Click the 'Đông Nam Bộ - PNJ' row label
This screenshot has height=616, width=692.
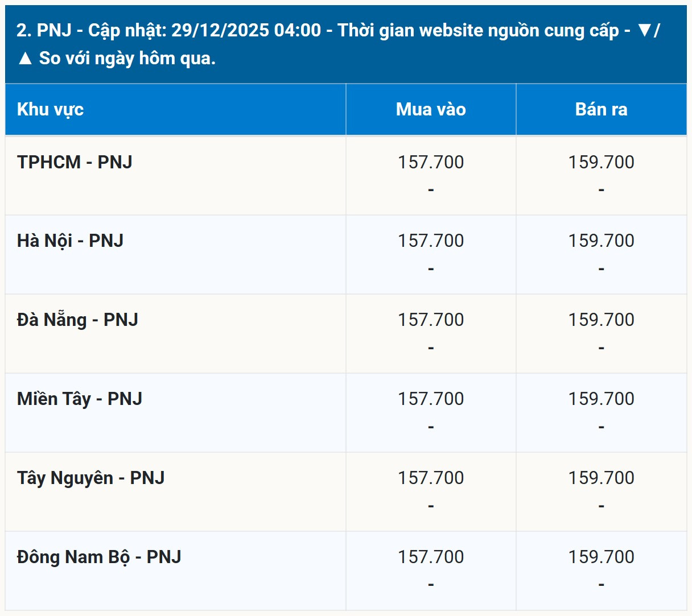99,557
